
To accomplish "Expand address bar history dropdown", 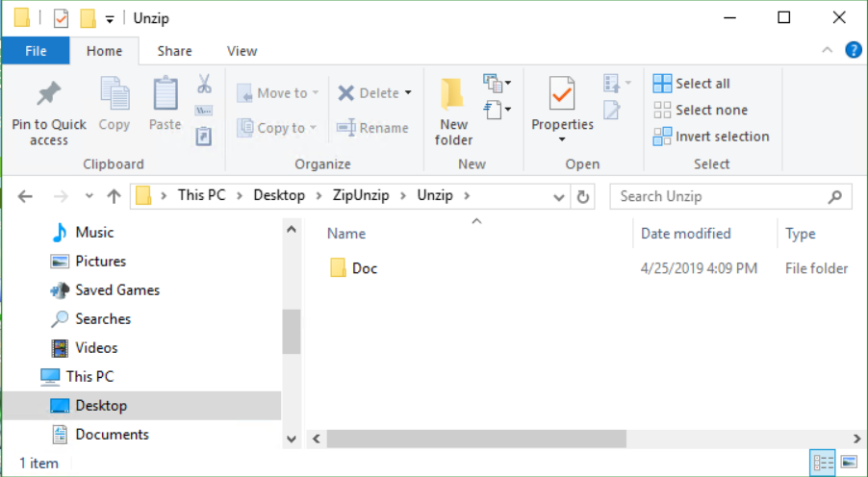I will 559,196.
